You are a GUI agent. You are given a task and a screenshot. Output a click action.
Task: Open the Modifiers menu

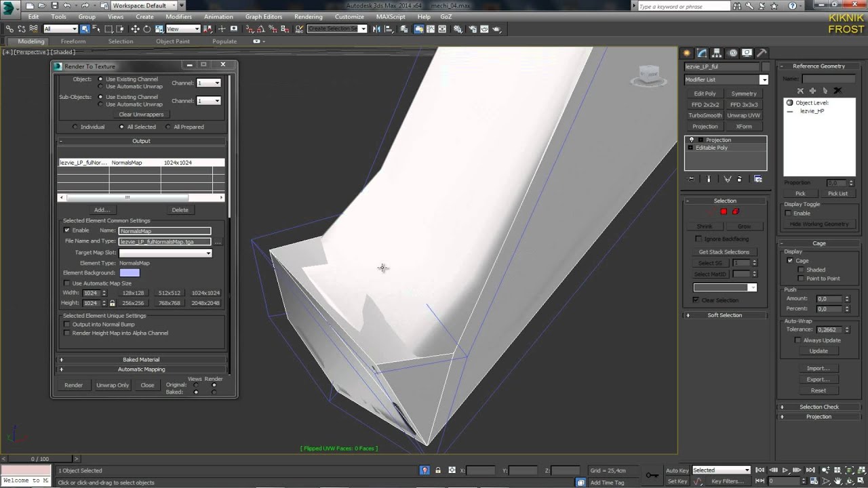pyautogui.click(x=179, y=17)
